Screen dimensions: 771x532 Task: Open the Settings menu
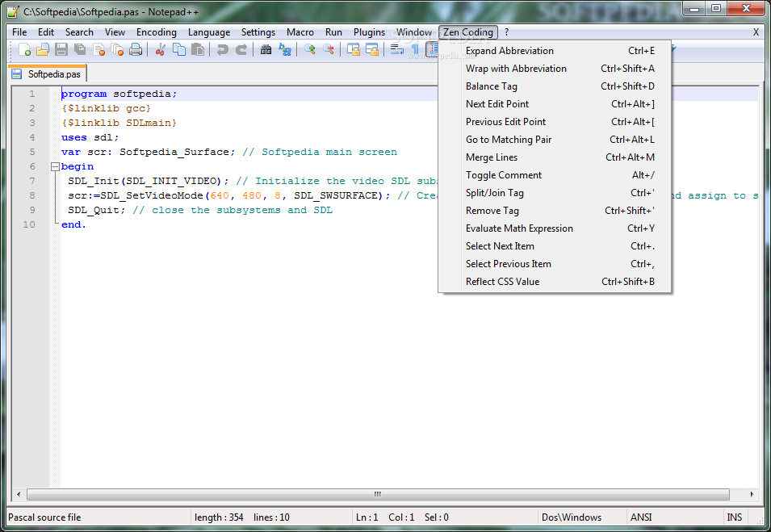(258, 32)
